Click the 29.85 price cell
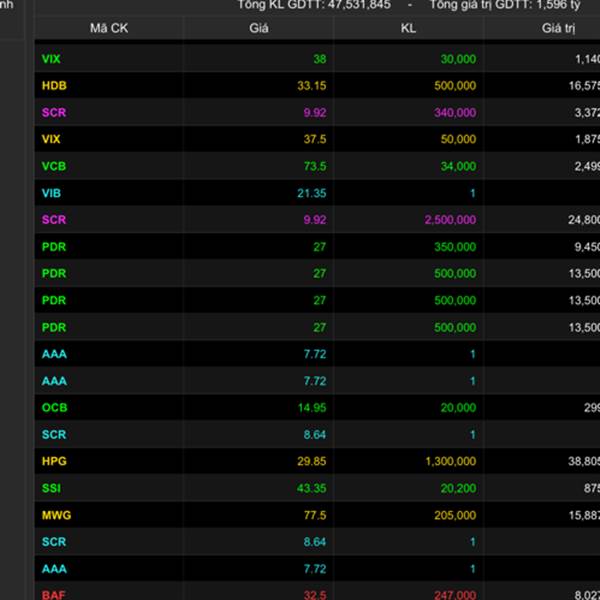The height and width of the screenshot is (600, 600). point(311,461)
